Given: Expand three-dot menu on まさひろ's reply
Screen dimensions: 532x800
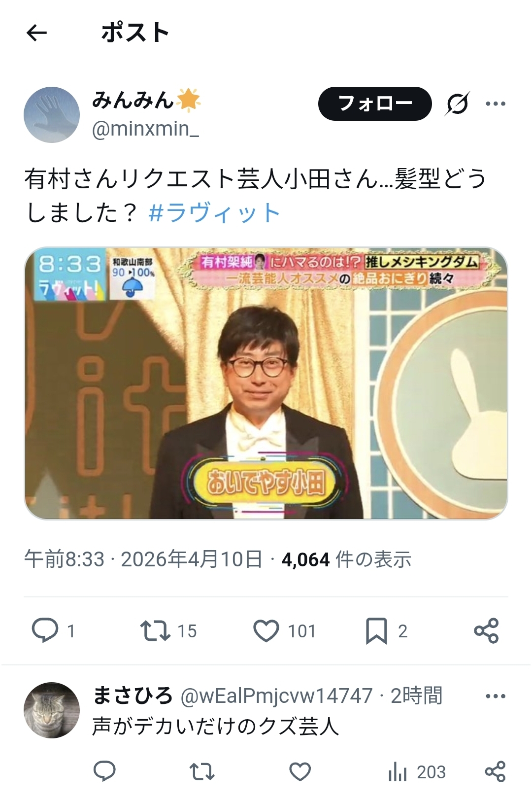Looking at the screenshot, I should pyautogui.click(x=496, y=696).
